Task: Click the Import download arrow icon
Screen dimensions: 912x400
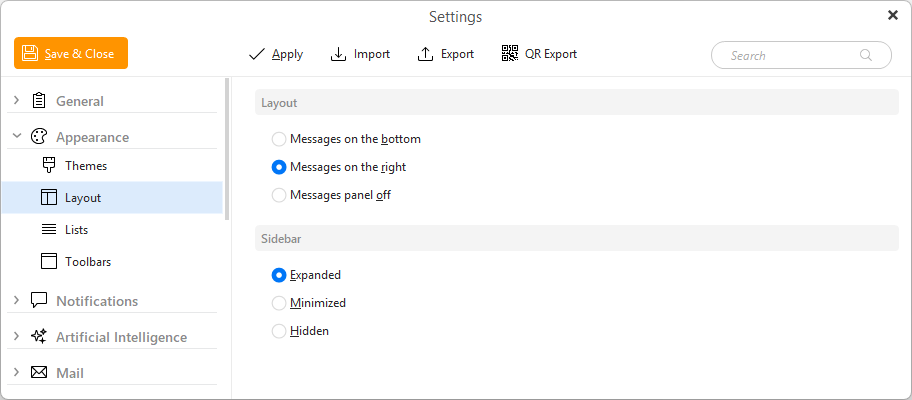Action: 339,54
